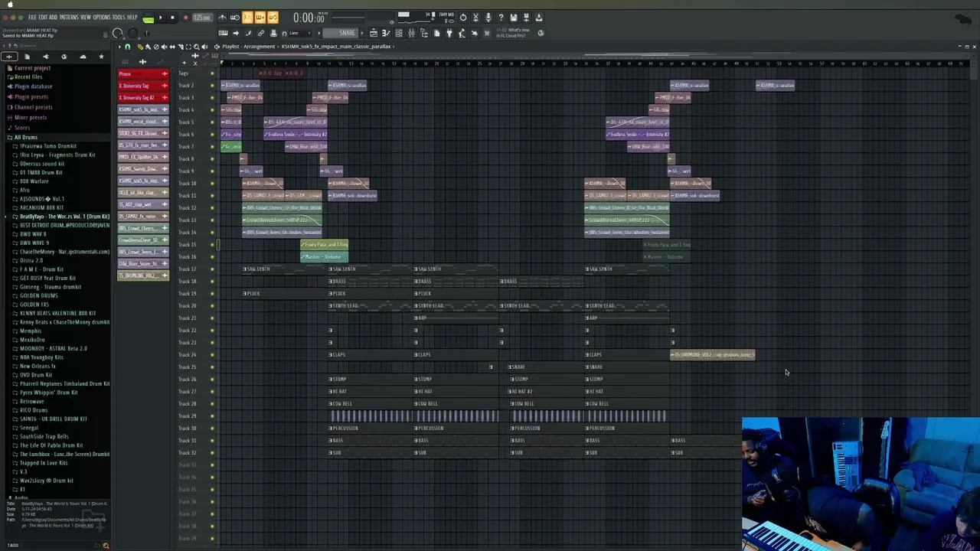Viewport: 980px width, 551px height.
Task: Select the playlist Draw pencil tool
Action: (x=140, y=47)
